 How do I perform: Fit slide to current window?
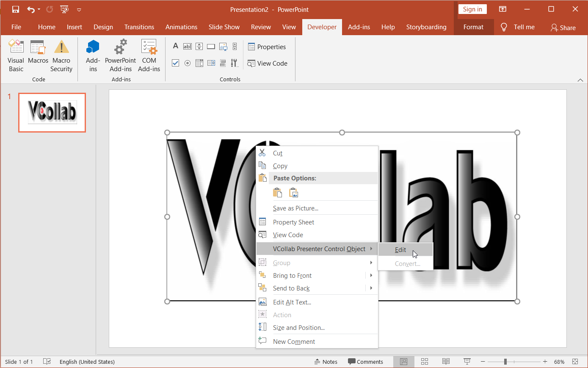(x=575, y=361)
